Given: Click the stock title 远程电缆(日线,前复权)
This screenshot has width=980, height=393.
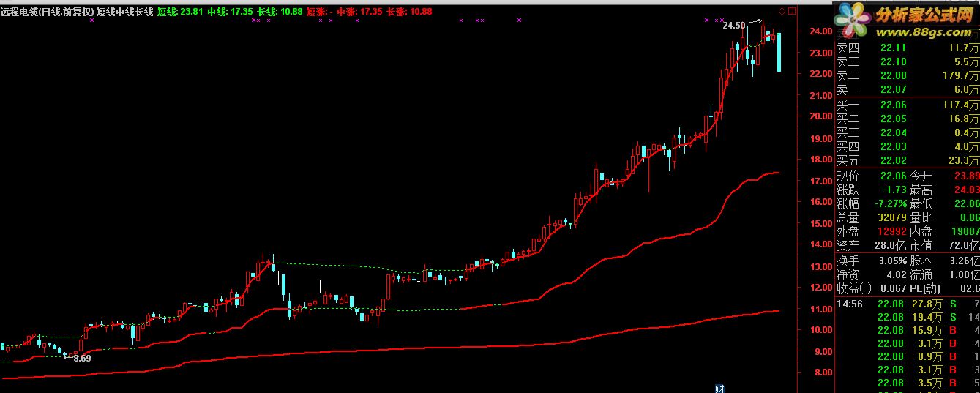Looking at the screenshot, I should coord(47,12).
